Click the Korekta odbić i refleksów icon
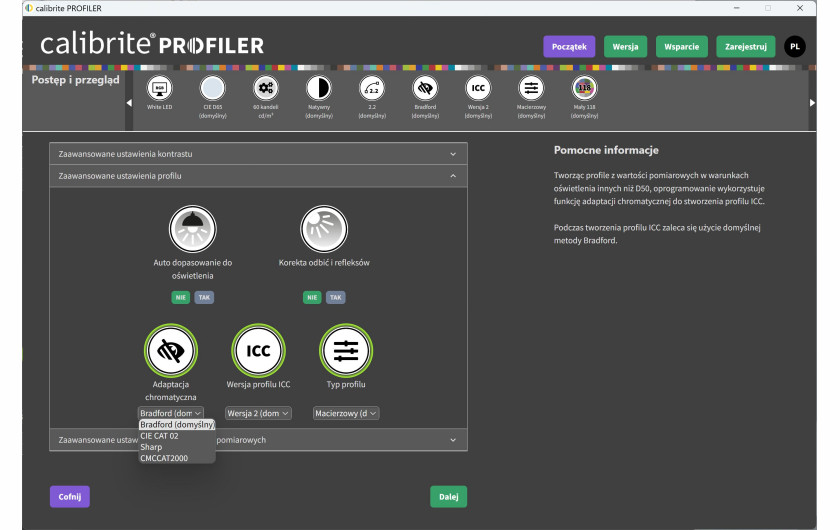This screenshot has height=530, width=840. [324, 229]
